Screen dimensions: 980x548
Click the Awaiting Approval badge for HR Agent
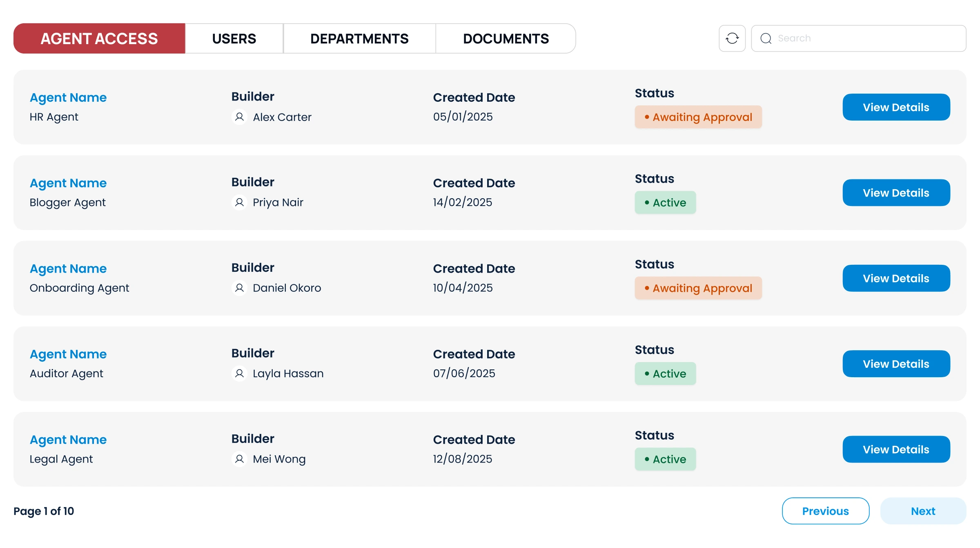[698, 117]
